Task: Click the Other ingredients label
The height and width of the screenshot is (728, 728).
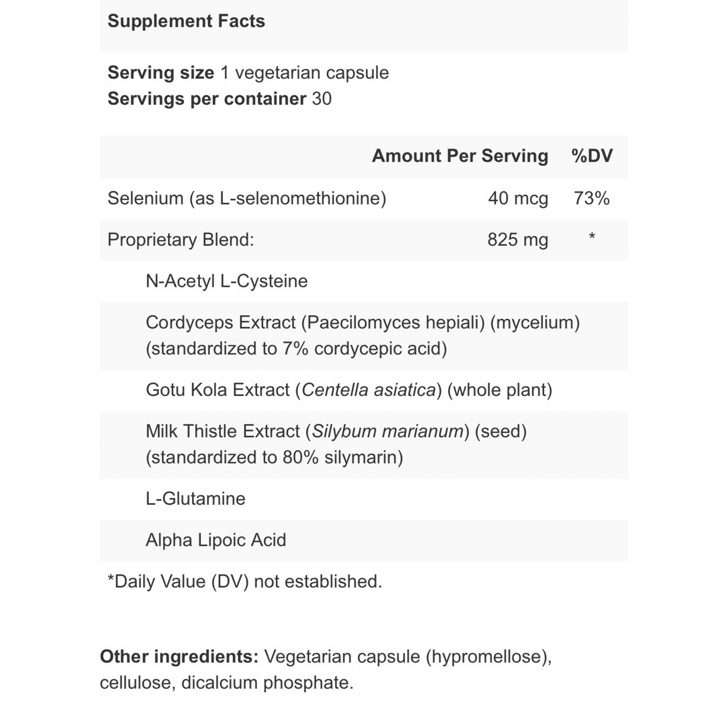Action: point(179,657)
